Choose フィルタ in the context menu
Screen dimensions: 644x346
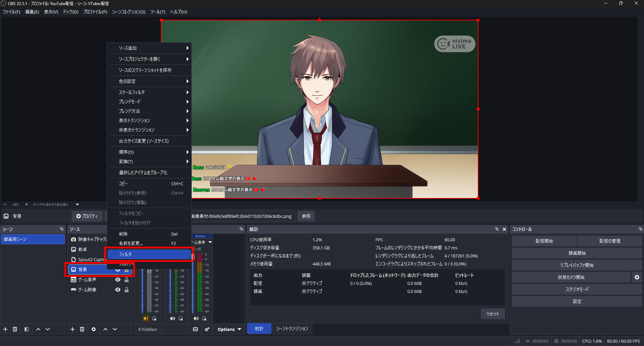(x=149, y=254)
